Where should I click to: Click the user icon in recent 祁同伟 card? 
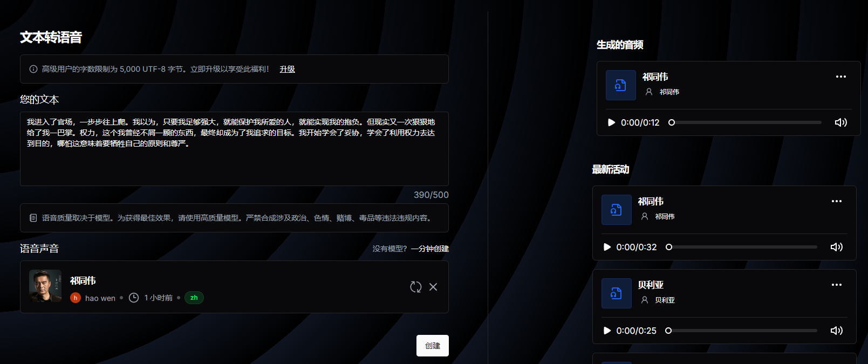(645, 216)
